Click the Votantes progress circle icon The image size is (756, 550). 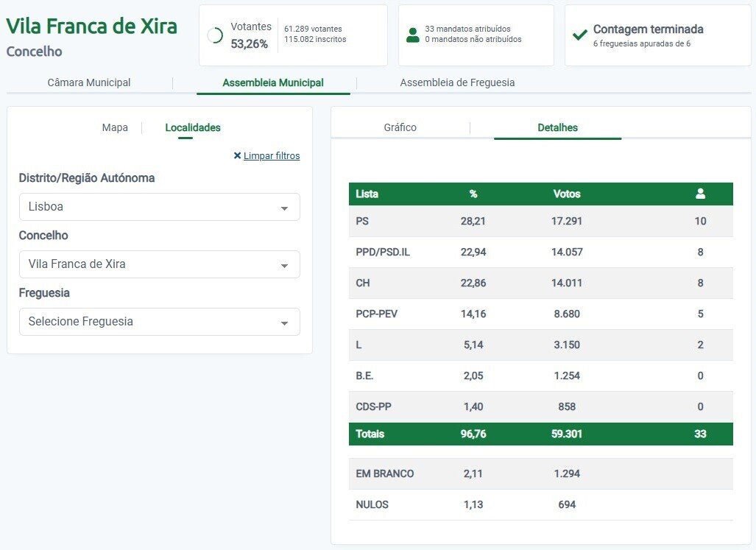pos(216,34)
